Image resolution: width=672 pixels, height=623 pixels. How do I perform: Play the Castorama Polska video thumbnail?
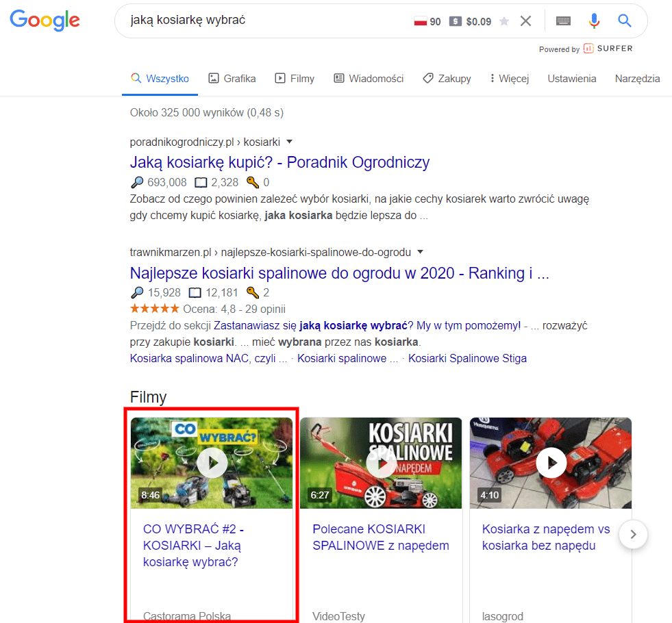coord(212,462)
